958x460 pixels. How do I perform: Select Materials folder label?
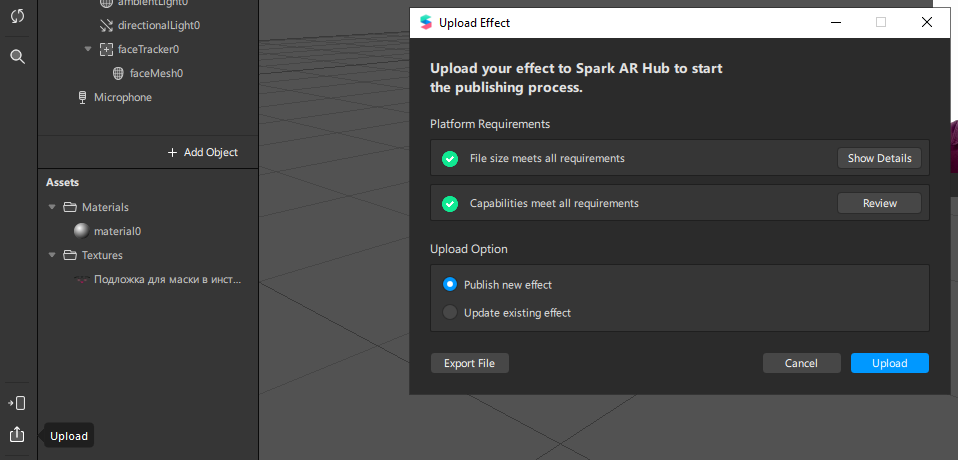[x=105, y=207]
